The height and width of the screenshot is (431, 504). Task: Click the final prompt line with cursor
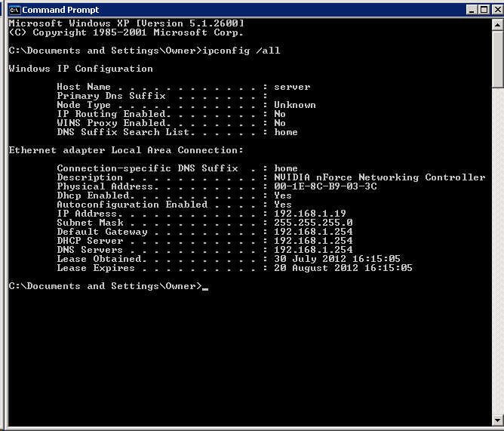(x=109, y=286)
